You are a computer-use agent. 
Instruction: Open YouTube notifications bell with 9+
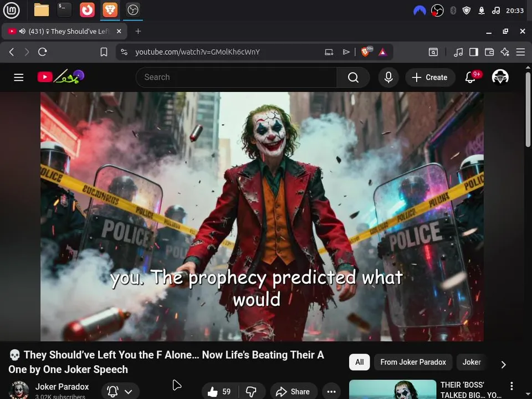click(471, 77)
